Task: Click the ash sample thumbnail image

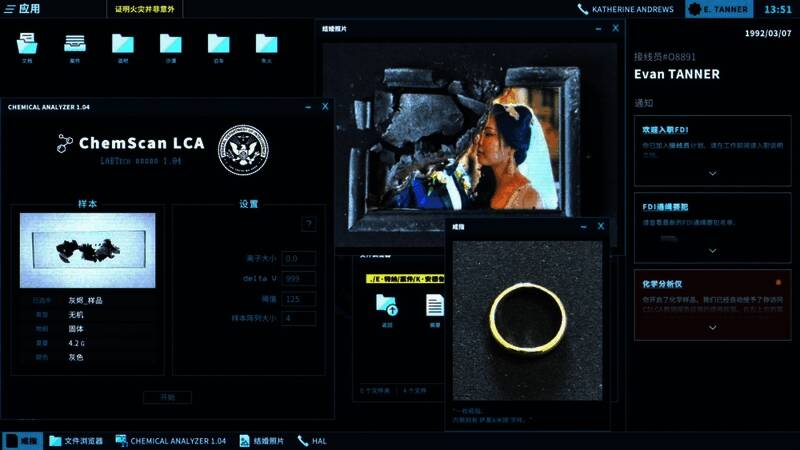Action: coord(88,250)
